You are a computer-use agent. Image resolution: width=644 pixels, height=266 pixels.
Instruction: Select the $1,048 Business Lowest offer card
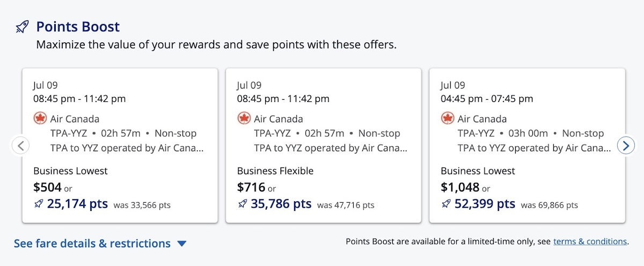(527, 145)
